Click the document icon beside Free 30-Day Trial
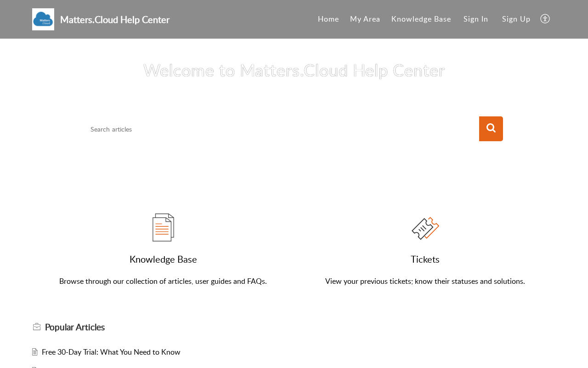The width and height of the screenshot is (588, 368). pos(35,352)
